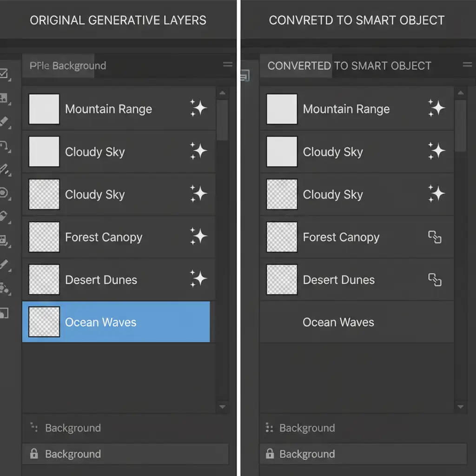476x476 pixels.
Task: Click the right panel vertical scrollbar thumb
Action: (460, 126)
